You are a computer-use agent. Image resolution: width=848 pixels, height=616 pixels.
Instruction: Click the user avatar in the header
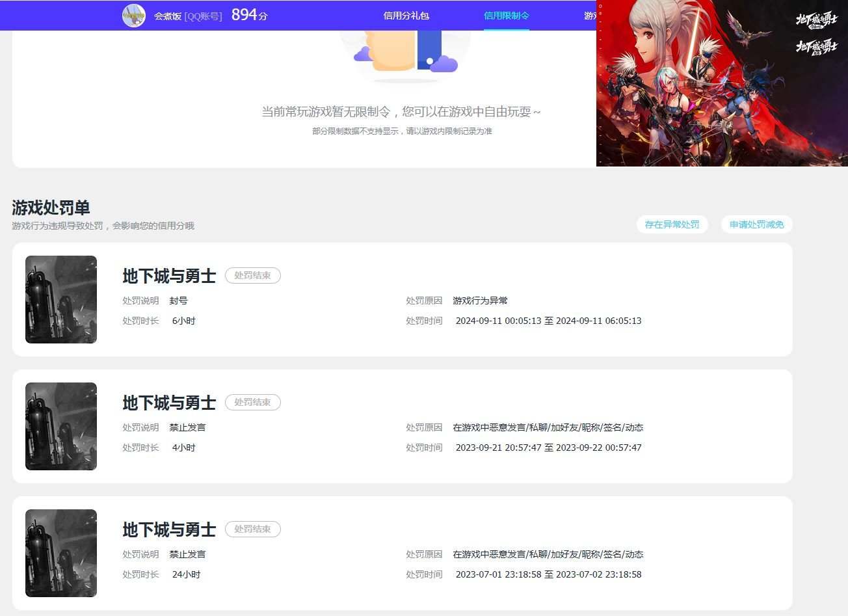[x=133, y=16]
